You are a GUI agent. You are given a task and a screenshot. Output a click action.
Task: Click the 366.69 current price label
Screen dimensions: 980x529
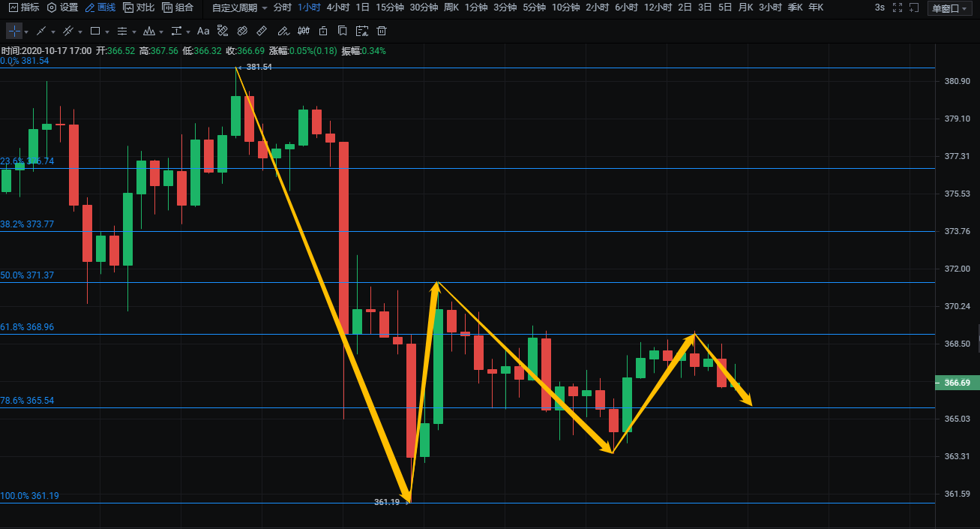click(957, 383)
